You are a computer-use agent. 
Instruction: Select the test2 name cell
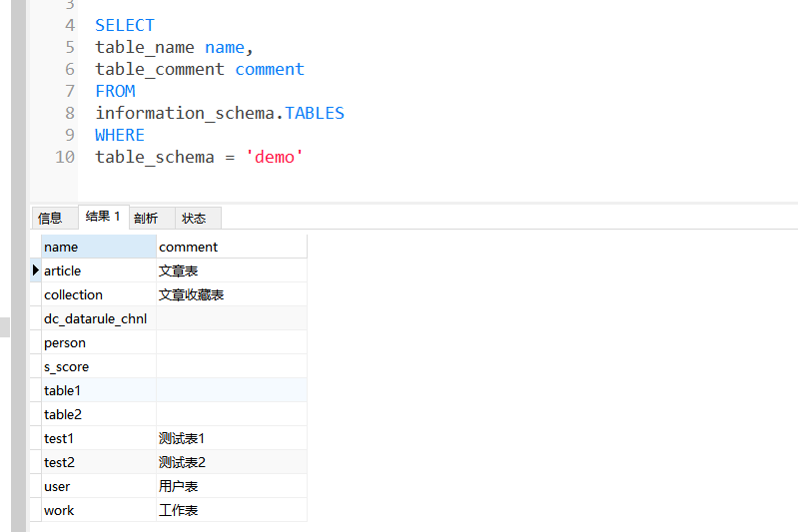[x=99, y=462]
